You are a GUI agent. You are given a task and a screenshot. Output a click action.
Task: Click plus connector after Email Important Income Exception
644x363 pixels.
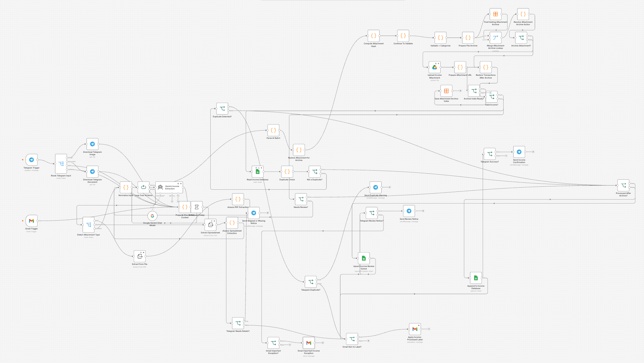[323, 343]
